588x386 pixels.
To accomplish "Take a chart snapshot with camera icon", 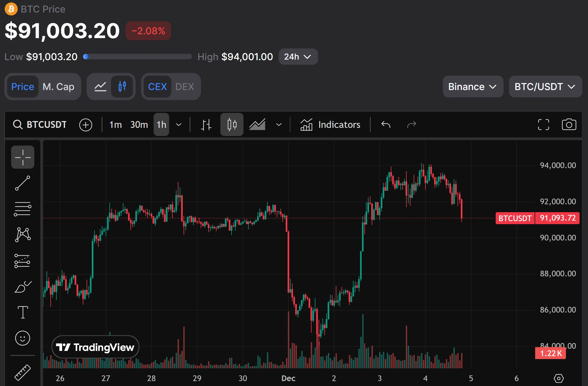I will click(569, 125).
